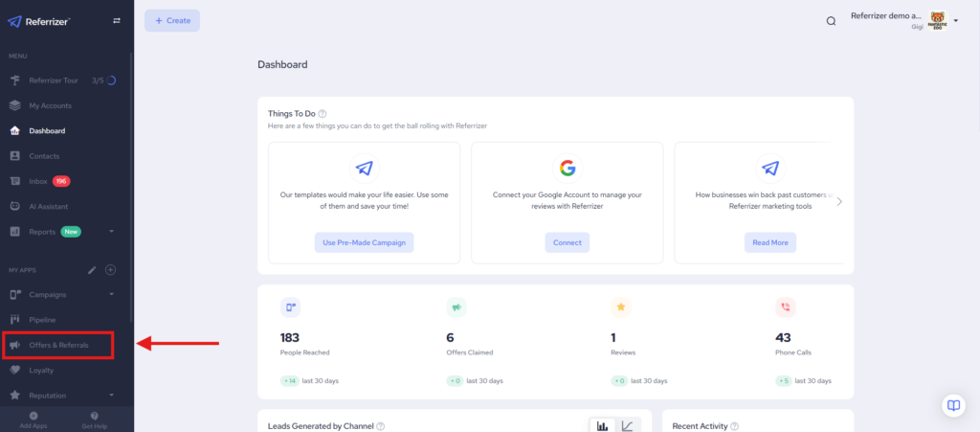Screen dimensions: 980x432
Task: Expand the Campaigns submenu
Action: (111, 294)
